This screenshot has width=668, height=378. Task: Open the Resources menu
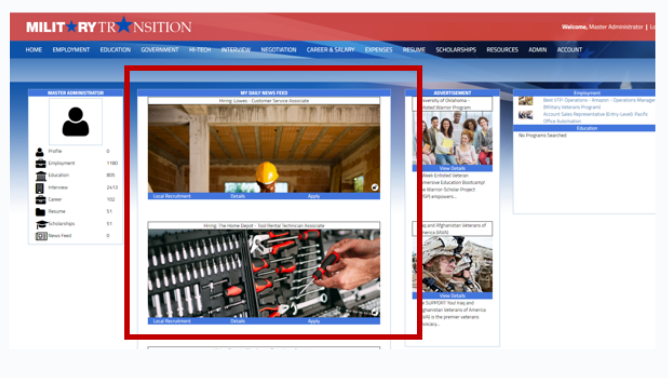pyautogui.click(x=502, y=50)
